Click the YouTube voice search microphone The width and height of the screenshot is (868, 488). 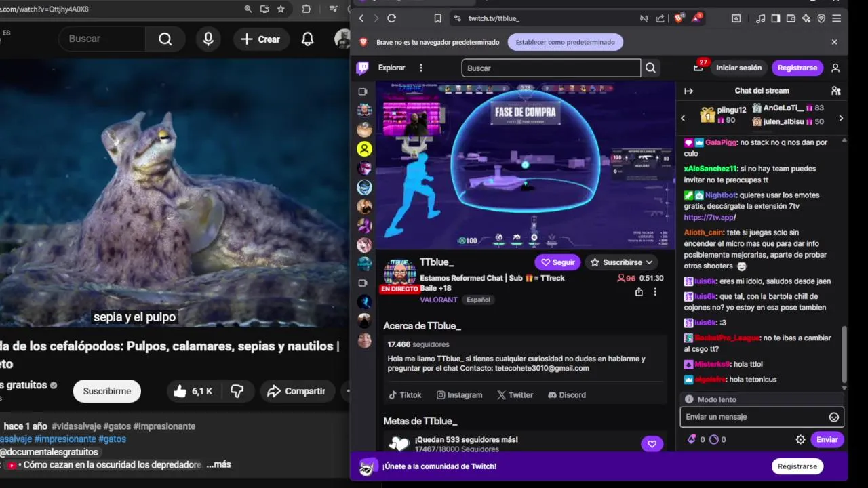208,39
